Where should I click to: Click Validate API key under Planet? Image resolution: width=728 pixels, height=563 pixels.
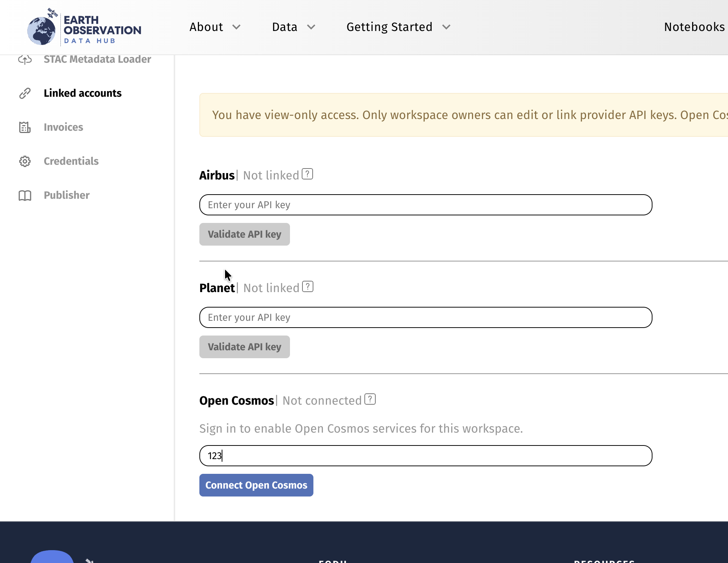245,347
